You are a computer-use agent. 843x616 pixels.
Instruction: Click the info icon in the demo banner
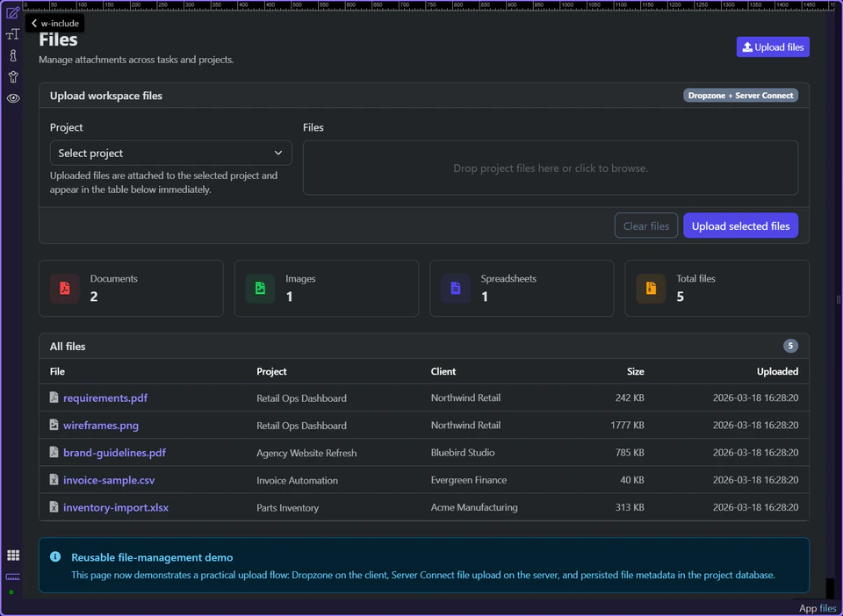coord(55,556)
